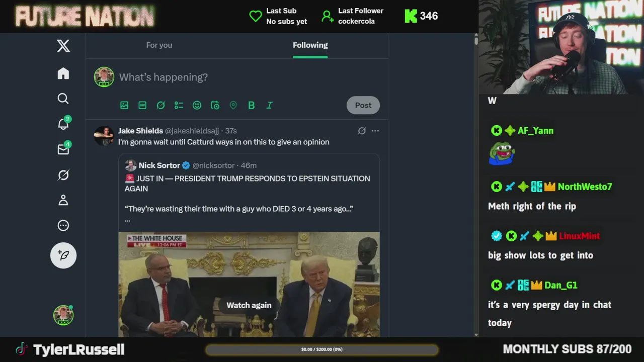Viewport: 644px width, 362px height.
Task: Click the 46m timestamp on quoted post
Action: tap(249, 165)
